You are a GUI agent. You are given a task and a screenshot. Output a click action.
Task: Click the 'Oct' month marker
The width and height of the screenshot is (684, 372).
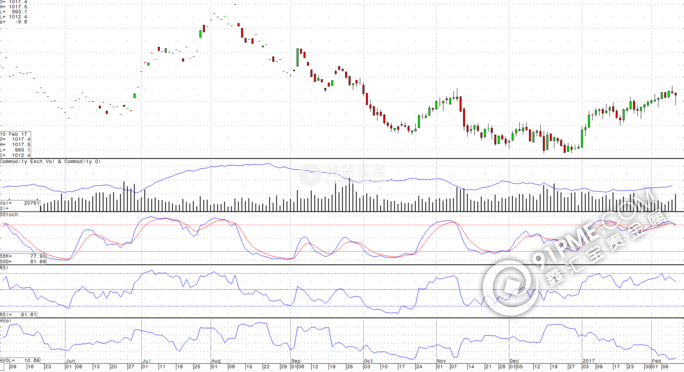[x=368, y=362]
